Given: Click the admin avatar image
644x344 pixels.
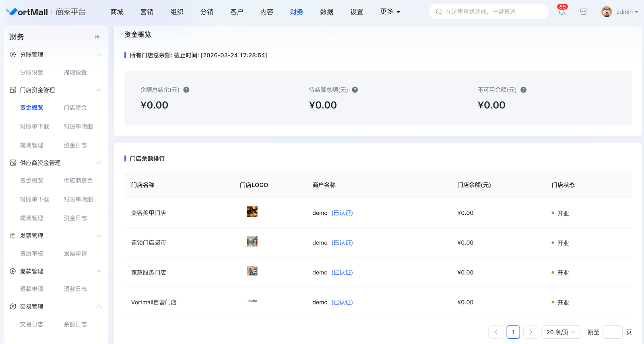Looking at the screenshot, I should coord(607,12).
